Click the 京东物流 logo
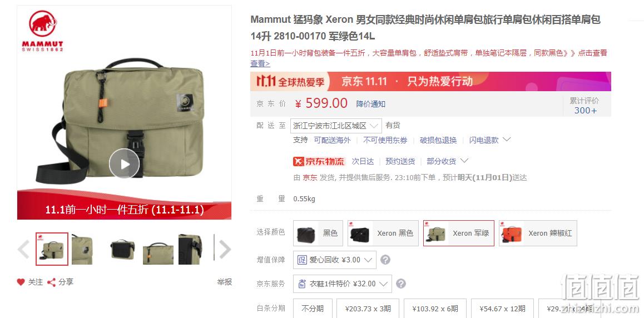644x318 pixels. point(319,162)
